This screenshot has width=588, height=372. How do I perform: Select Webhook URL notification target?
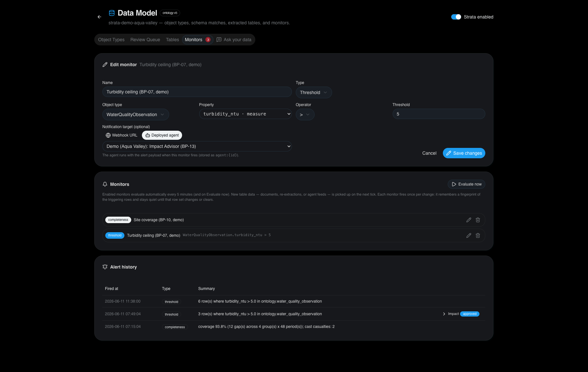[121, 135]
